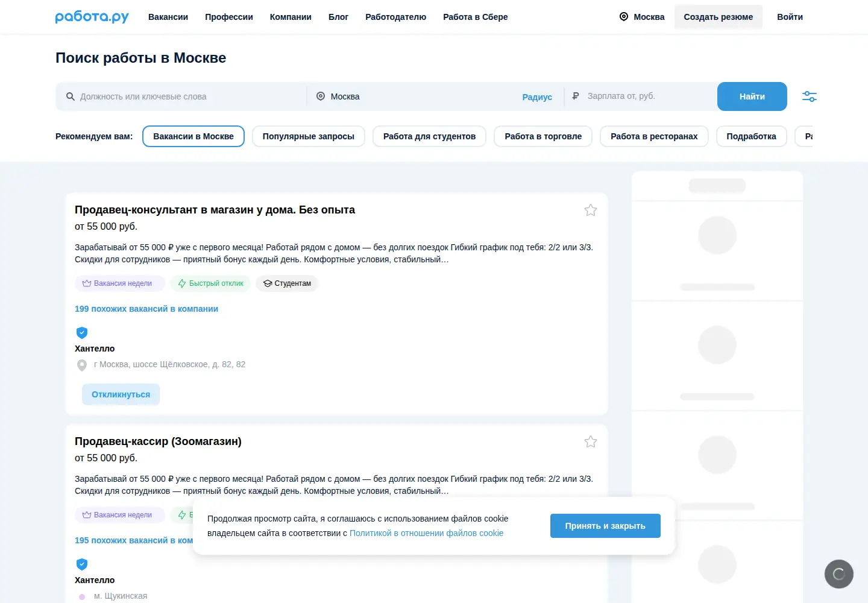
Task: Click Вакансия недели tag on first vacancy
Action: pyautogui.click(x=120, y=283)
